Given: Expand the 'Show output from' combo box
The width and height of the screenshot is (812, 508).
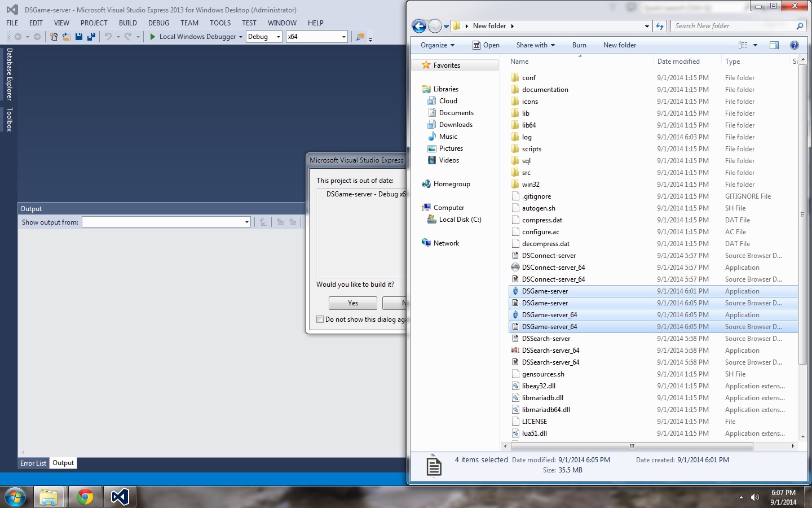Looking at the screenshot, I should [246, 222].
